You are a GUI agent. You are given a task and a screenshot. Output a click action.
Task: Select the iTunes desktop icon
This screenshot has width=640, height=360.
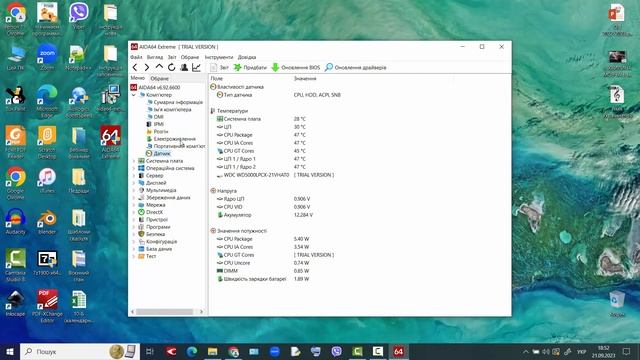(47, 181)
